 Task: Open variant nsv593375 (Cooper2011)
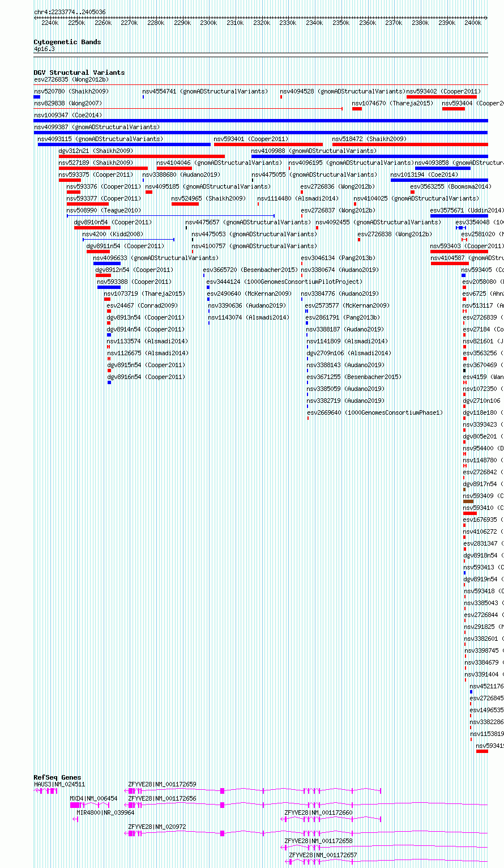tap(96, 175)
